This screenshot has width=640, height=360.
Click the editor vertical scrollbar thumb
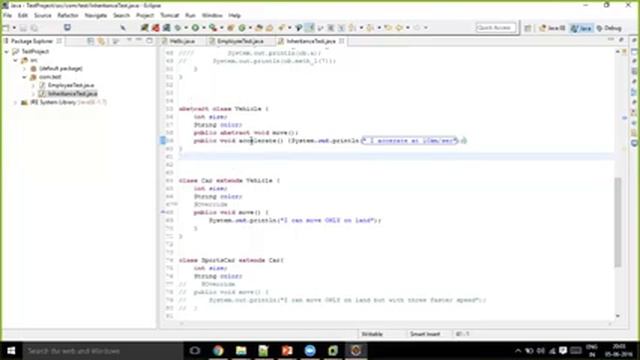point(618,222)
